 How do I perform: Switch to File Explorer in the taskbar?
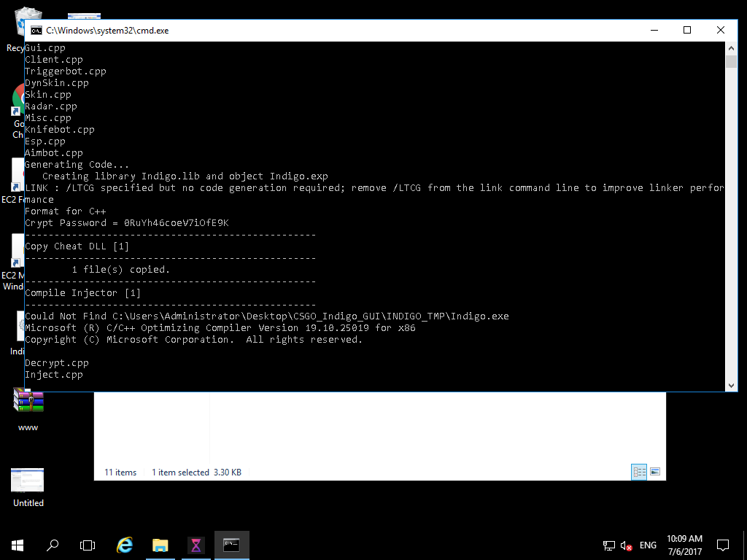click(x=160, y=545)
